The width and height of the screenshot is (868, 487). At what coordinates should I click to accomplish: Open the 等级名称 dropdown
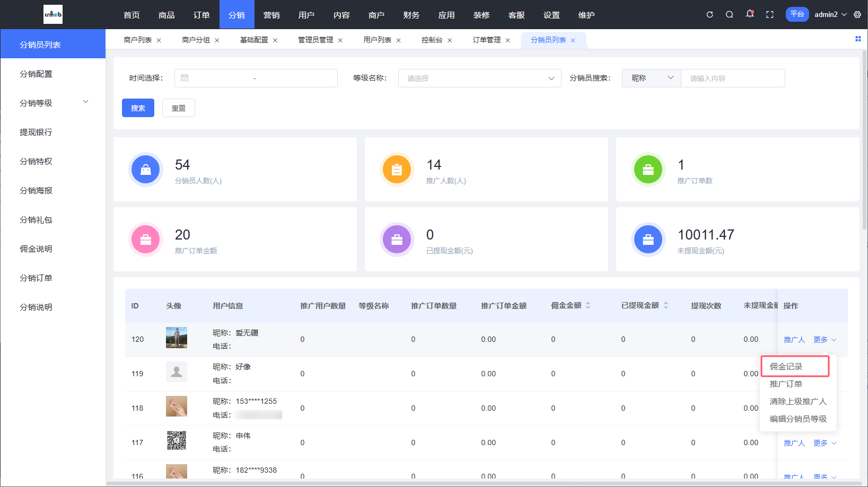[479, 78]
